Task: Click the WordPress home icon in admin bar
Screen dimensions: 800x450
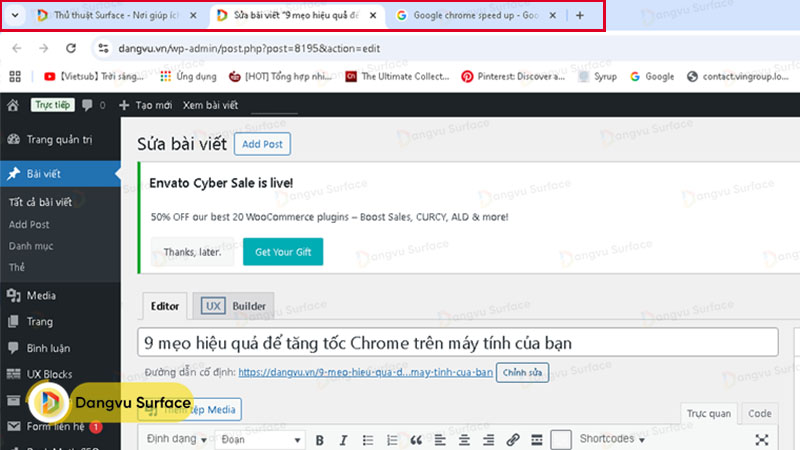Action: 13,105
